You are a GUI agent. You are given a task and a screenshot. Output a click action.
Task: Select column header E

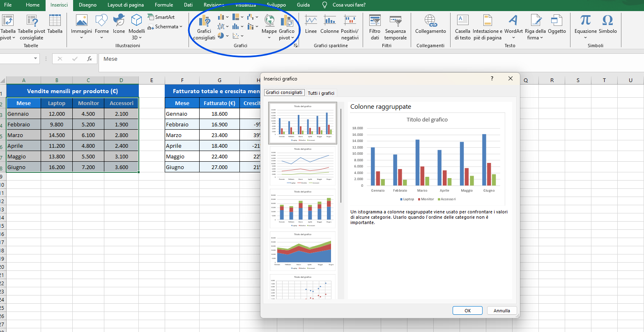152,80
